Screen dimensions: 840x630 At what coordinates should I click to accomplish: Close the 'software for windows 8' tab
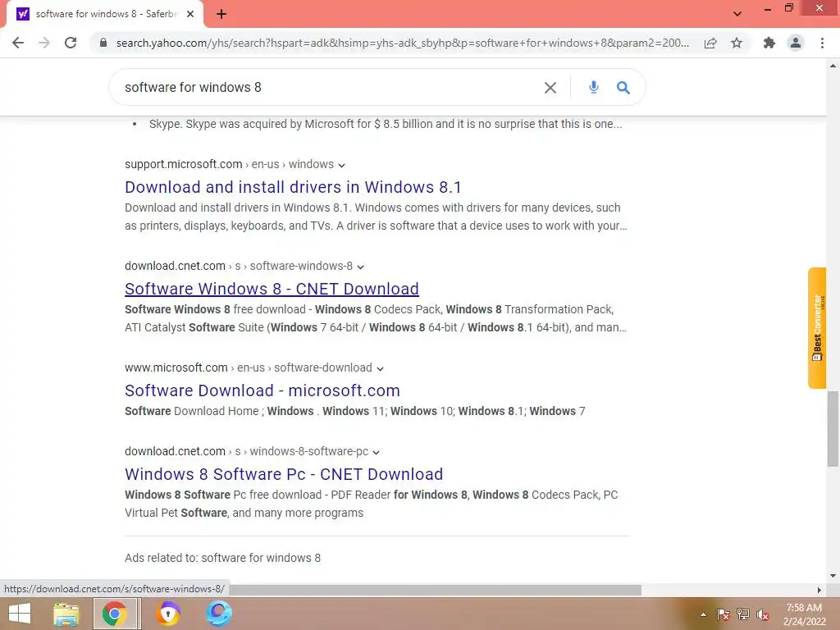pyautogui.click(x=190, y=14)
